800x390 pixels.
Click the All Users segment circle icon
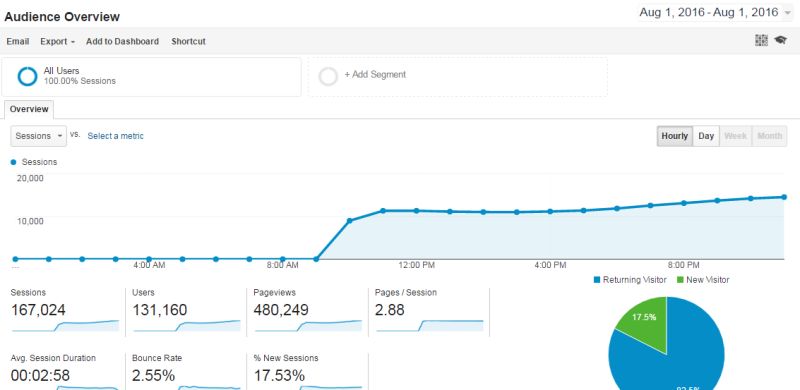coord(27,76)
